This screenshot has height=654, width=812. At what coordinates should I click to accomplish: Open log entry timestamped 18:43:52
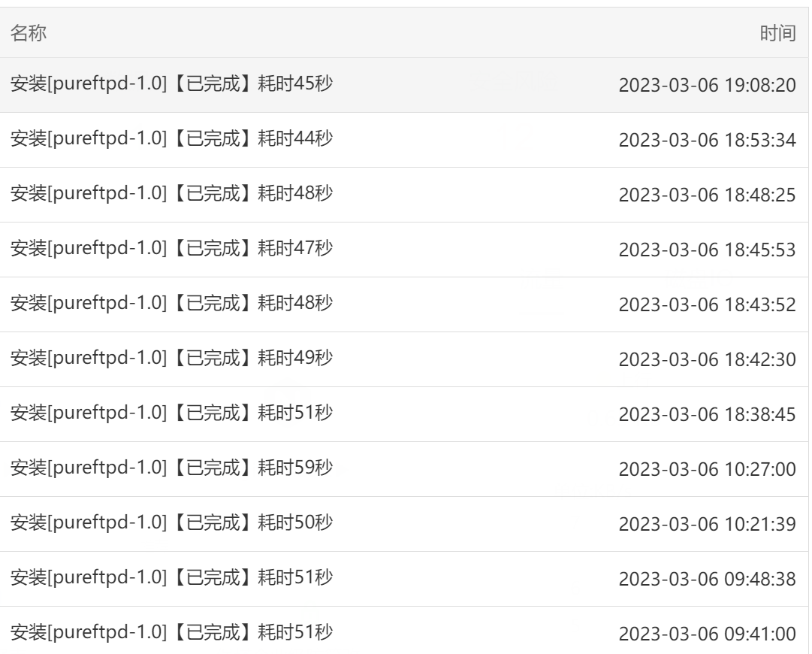pyautogui.click(x=404, y=304)
